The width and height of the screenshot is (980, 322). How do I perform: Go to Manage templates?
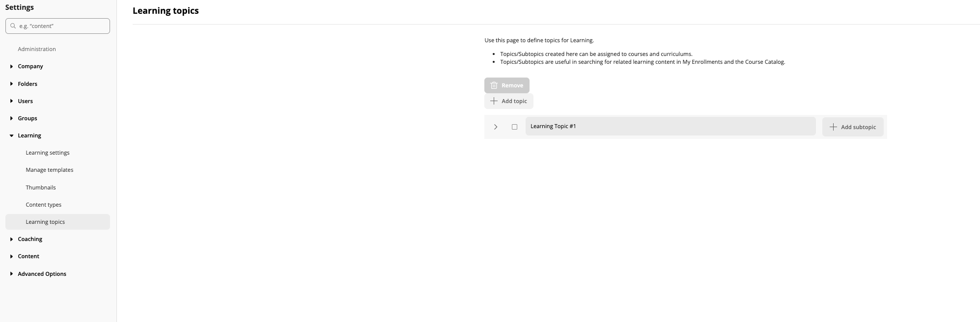coord(50,170)
